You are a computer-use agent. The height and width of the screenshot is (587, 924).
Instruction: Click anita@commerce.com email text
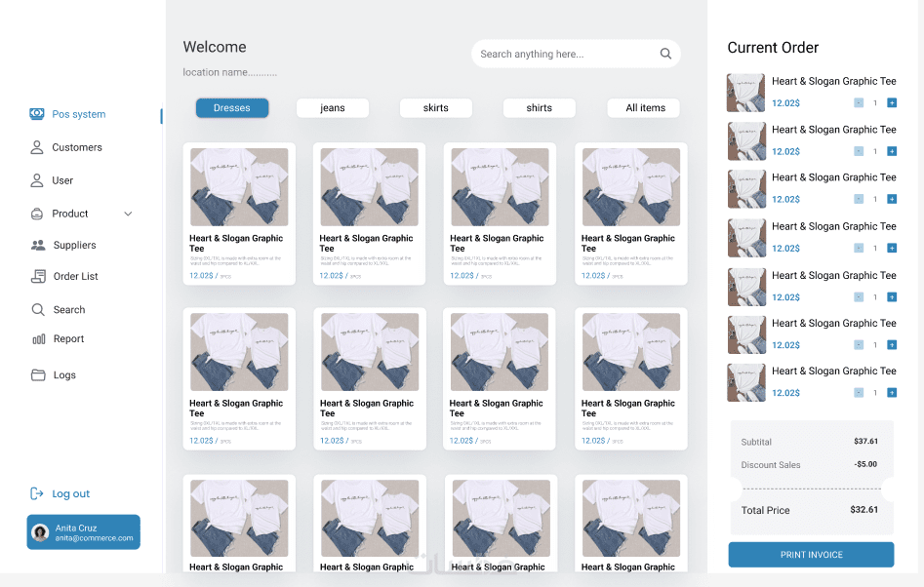coord(95,538)
